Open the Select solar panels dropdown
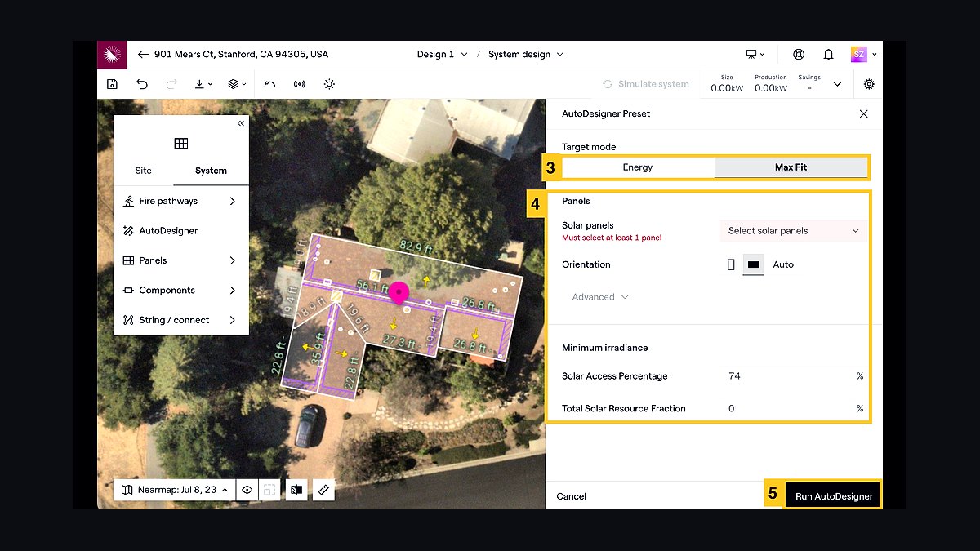 793,231
